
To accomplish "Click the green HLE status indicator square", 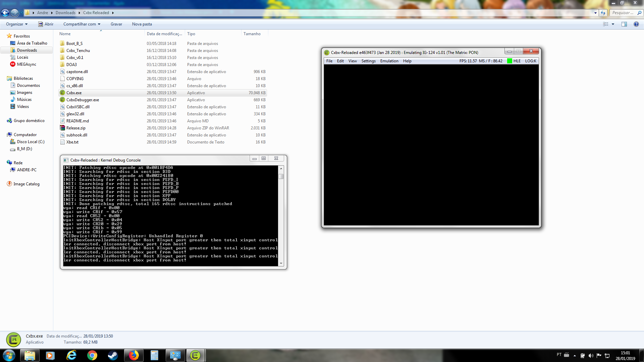I will click(x=509, y=61).
